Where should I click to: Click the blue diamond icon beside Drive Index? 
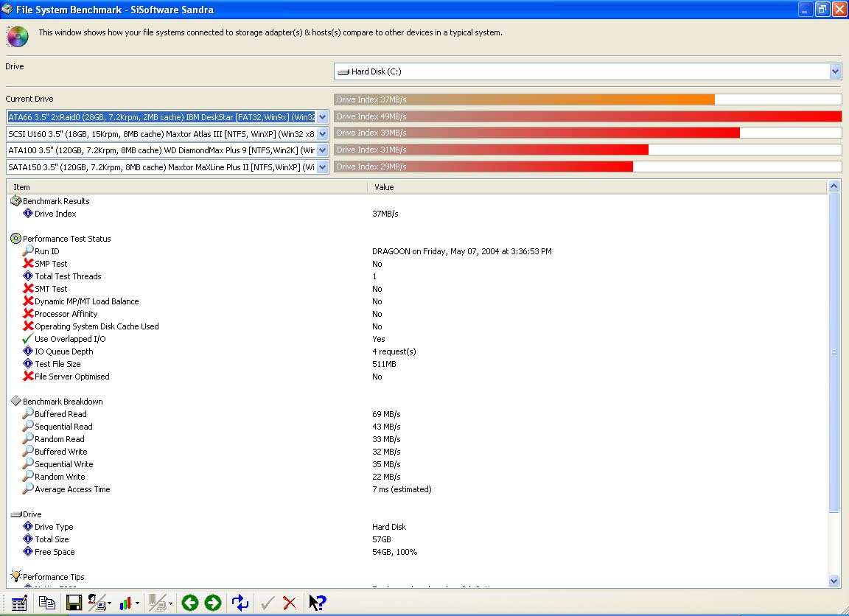(x=27, y=213)
